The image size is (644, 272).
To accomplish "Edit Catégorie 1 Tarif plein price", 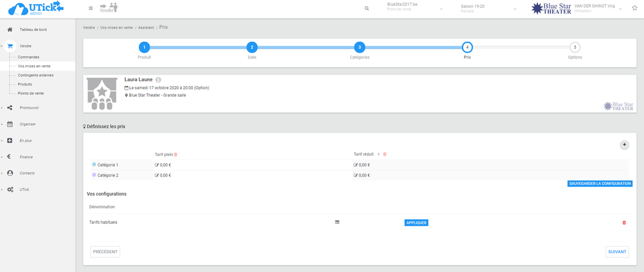I will coord(157,165).
